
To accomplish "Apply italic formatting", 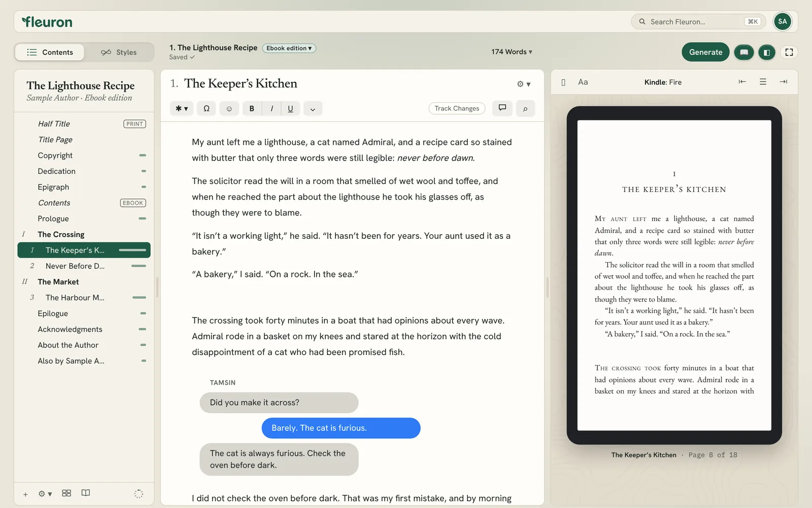I will click(272, 108).
